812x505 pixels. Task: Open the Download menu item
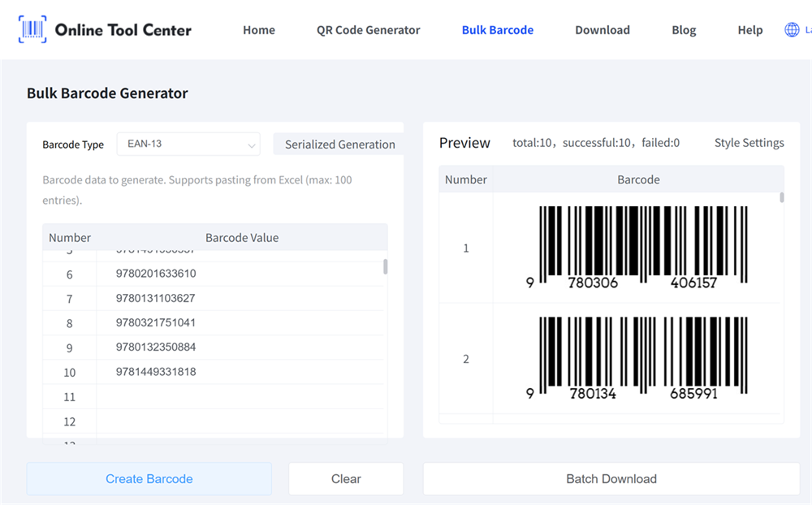pos(602,29)
